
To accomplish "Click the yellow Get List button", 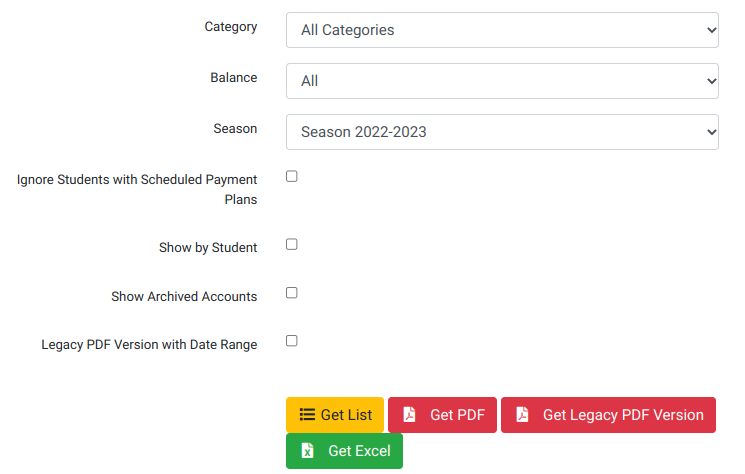I will pos(335,415).
